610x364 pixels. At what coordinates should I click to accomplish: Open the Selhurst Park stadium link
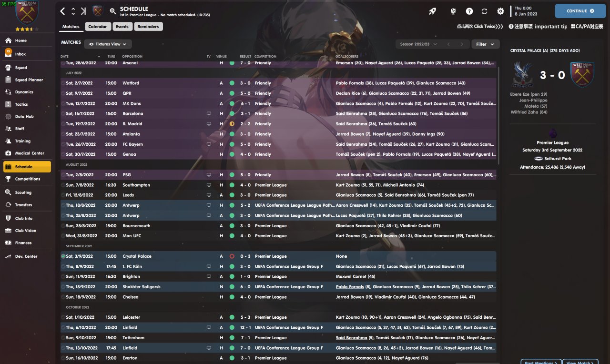click(x=557, y=159)
